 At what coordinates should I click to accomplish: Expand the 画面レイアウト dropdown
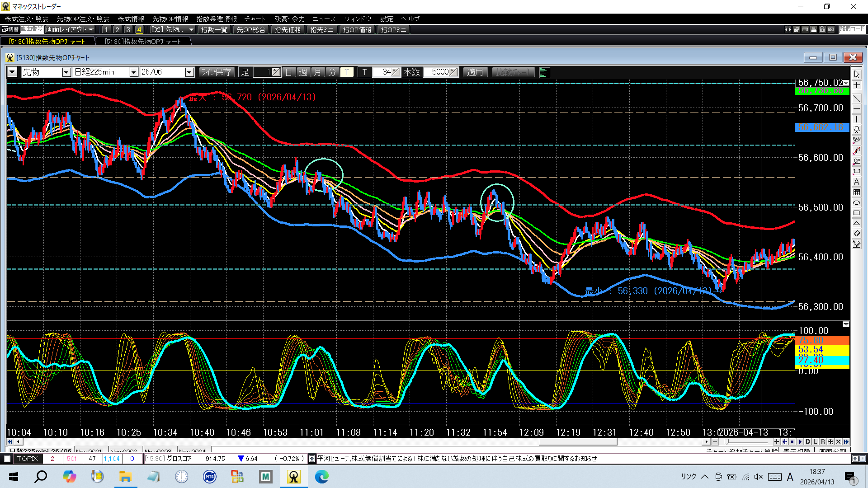[70, 29]
